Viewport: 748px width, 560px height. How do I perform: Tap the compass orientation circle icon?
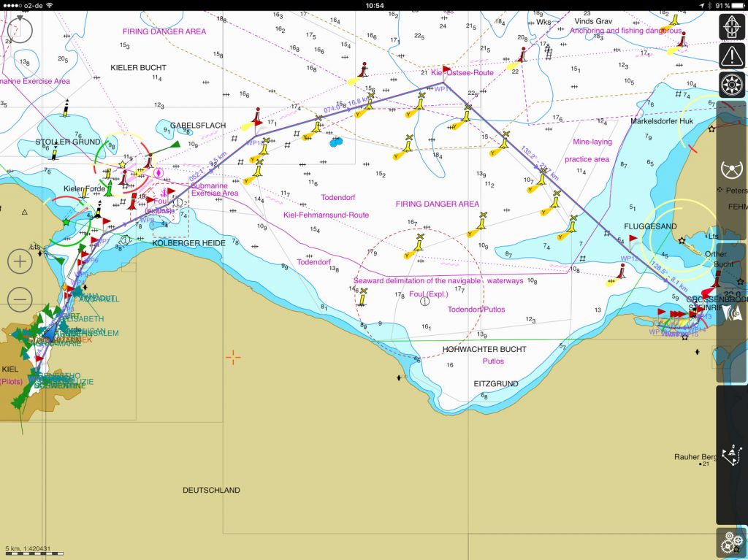(20, 29)
